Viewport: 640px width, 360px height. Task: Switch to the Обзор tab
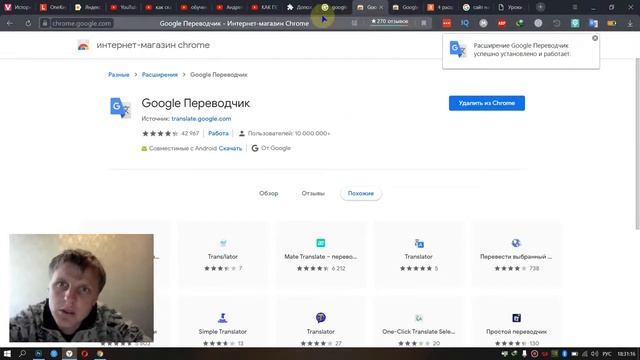pyautogui.click(x=269, y=193)
